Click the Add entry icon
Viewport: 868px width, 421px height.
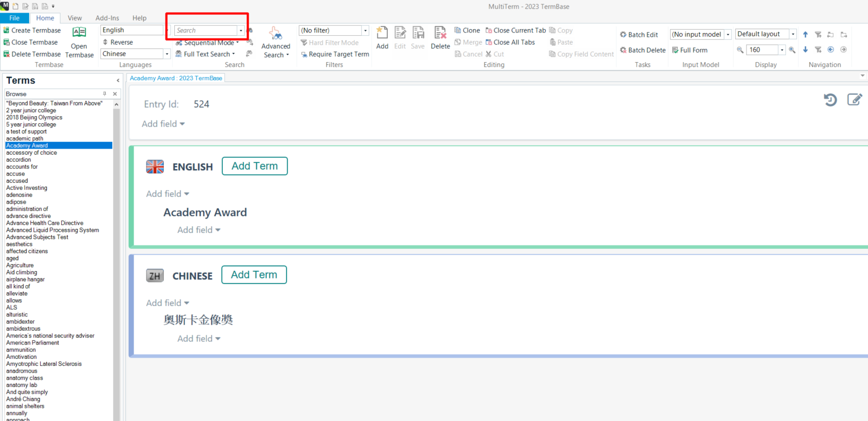(382, 32)
